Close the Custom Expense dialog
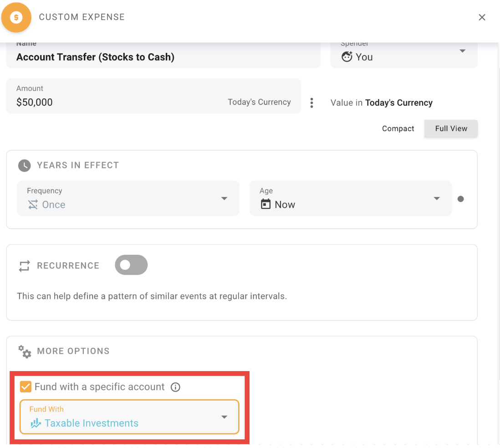Image resolution: width=500 pixels, height=448 pixels. click(482, 17)
